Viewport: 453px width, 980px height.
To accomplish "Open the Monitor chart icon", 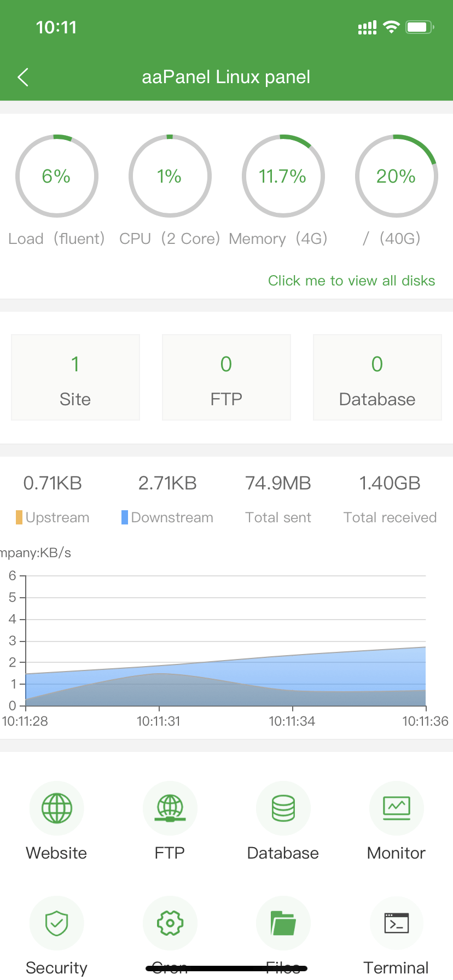I will 396,808.
